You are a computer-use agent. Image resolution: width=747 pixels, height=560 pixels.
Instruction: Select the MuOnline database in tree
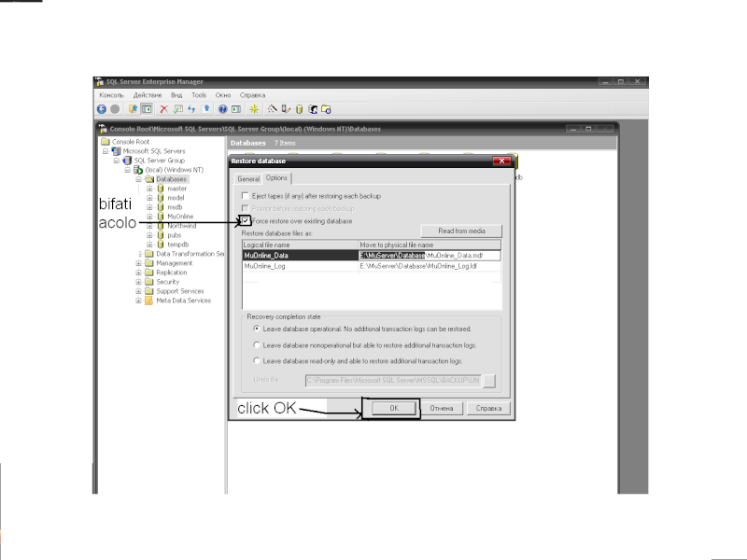pyautogui.click(x=180, y=217)
